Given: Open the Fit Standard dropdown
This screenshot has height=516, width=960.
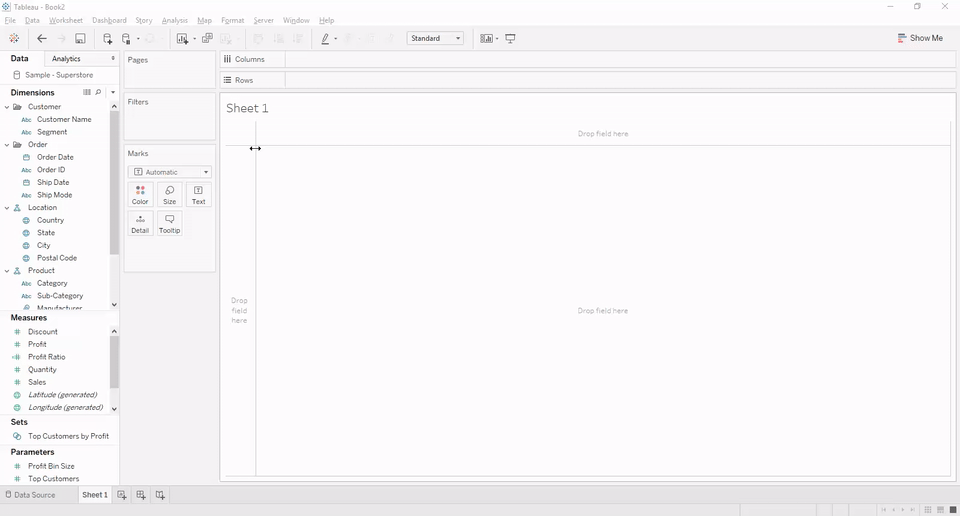Looking at the screenshot, I should [435, 39].
